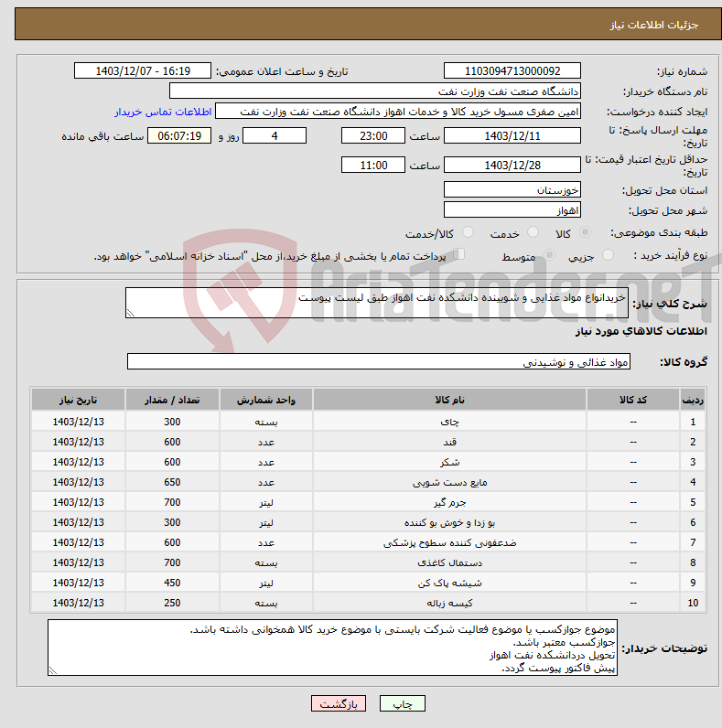The width and height of the screenshot is (722, 728).
Task: Click the تعداد / مقدار column header
Action: pos(172,400)
